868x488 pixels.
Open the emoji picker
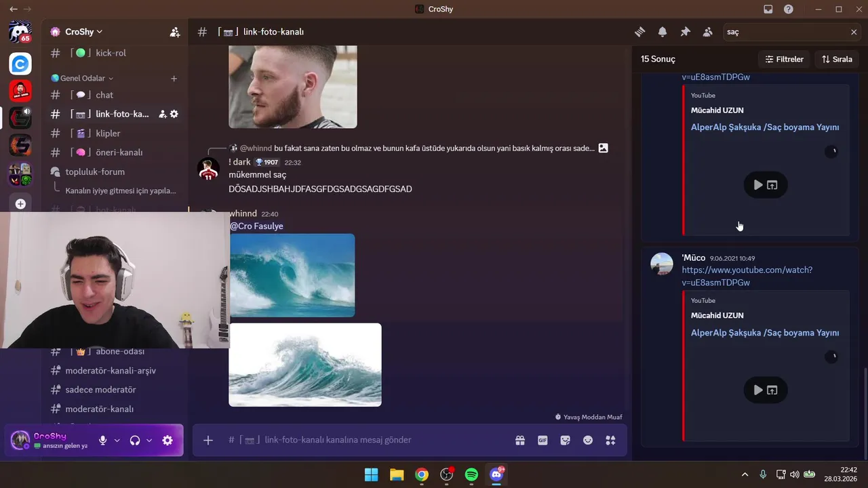point(588,440)
